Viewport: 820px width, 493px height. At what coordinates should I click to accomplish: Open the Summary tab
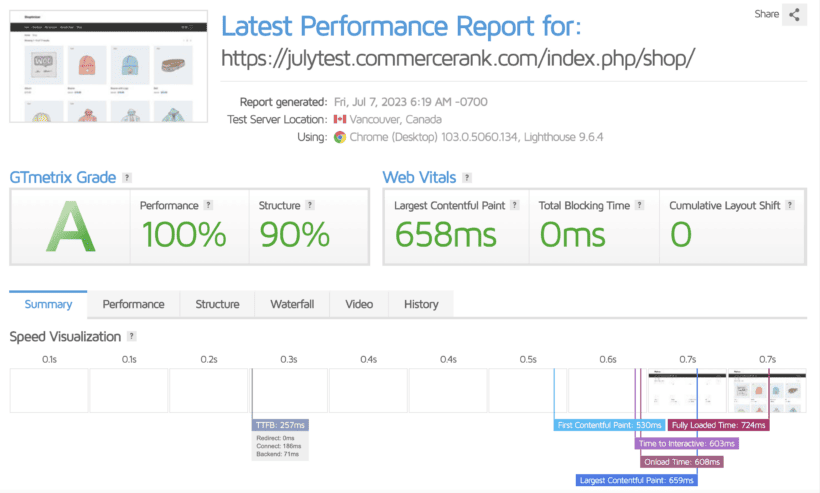pyautogui.click(x=48, y=304)
